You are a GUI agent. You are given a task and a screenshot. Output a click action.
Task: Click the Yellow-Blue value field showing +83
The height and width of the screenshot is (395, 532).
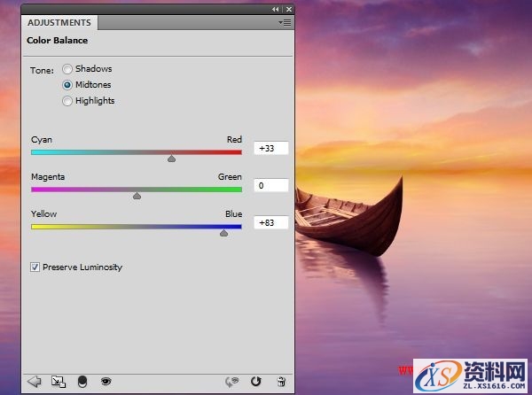pos(270,222)
